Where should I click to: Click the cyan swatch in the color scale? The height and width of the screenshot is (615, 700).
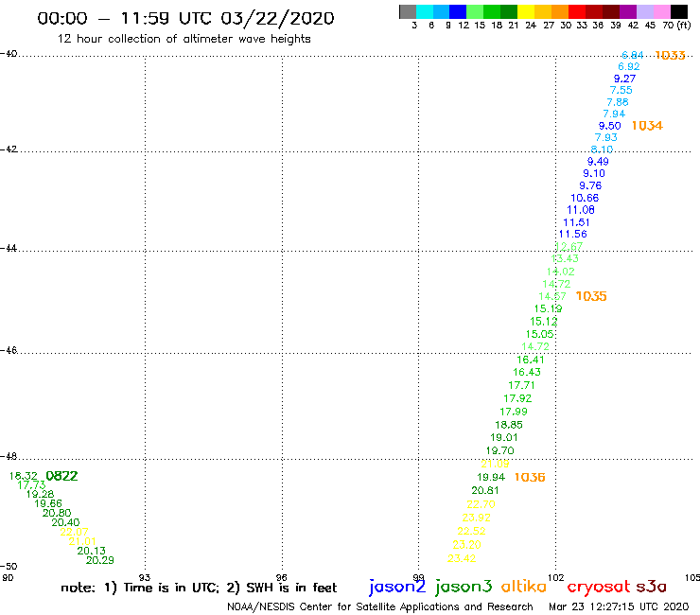425,11
